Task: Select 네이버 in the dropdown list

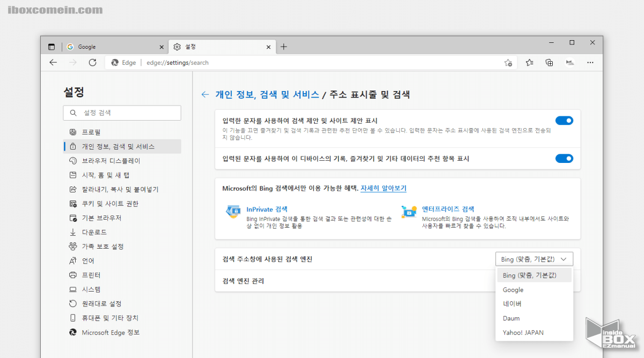Action: 511,304
